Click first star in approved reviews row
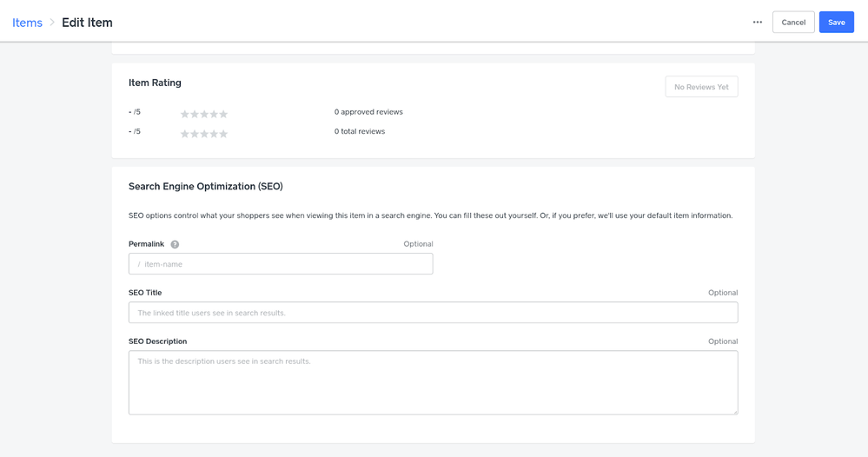Image resolution: width=868 pixels, height=457 pixels. [x=185, y=115]
